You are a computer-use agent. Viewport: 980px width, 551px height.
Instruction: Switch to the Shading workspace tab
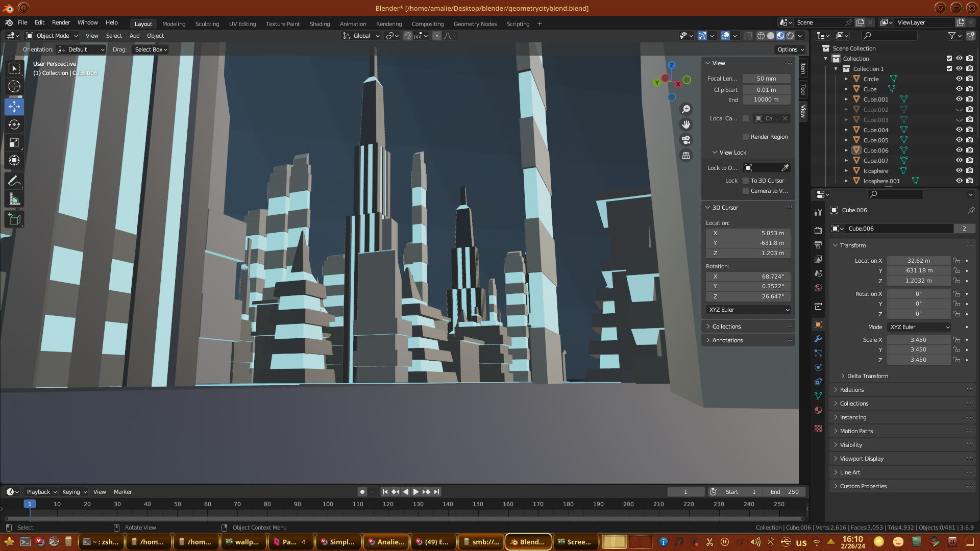click(320, 24)
